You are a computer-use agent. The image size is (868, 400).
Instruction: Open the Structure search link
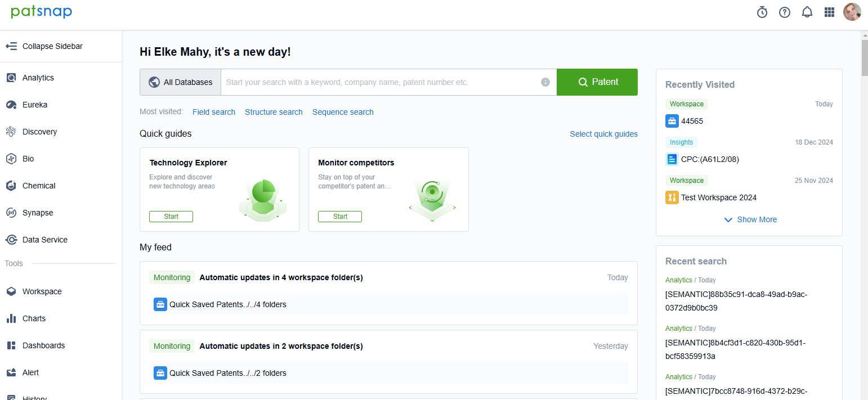(274, 112)
